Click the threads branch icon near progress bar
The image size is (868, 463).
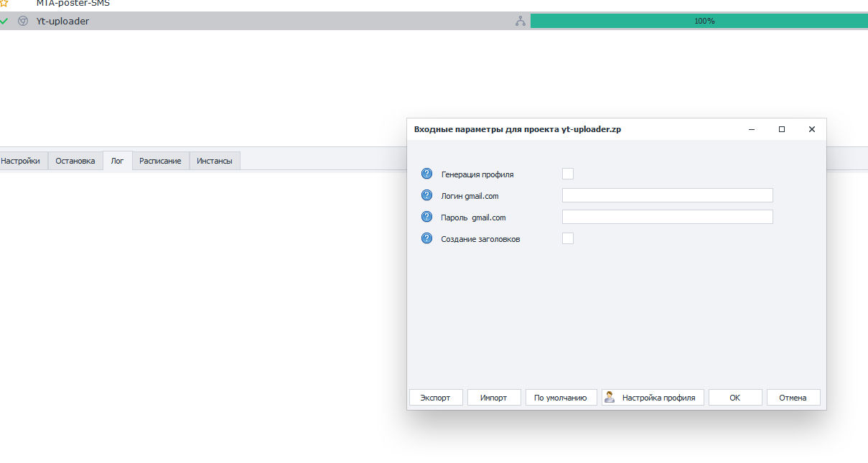point(521,21)
